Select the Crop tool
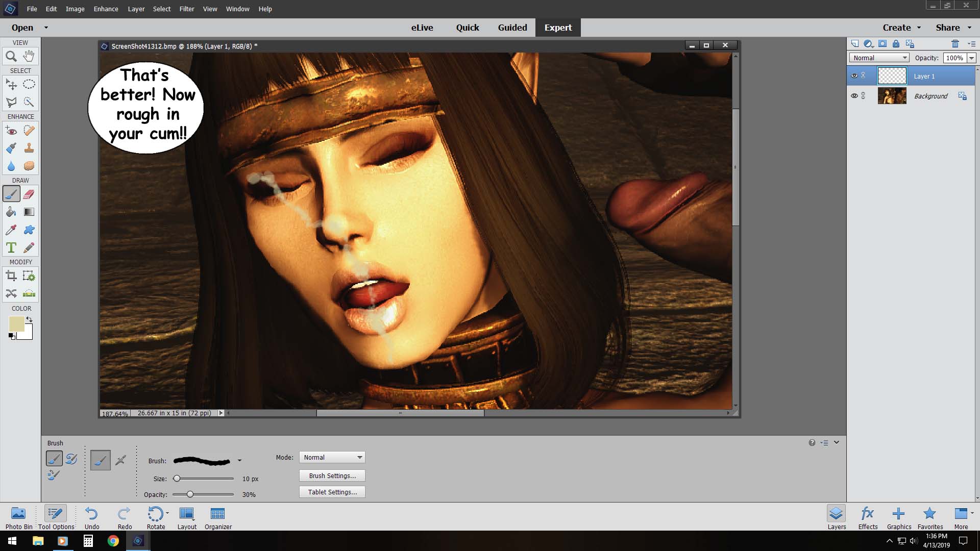This screenshot has height=551, width=980. 11,276
